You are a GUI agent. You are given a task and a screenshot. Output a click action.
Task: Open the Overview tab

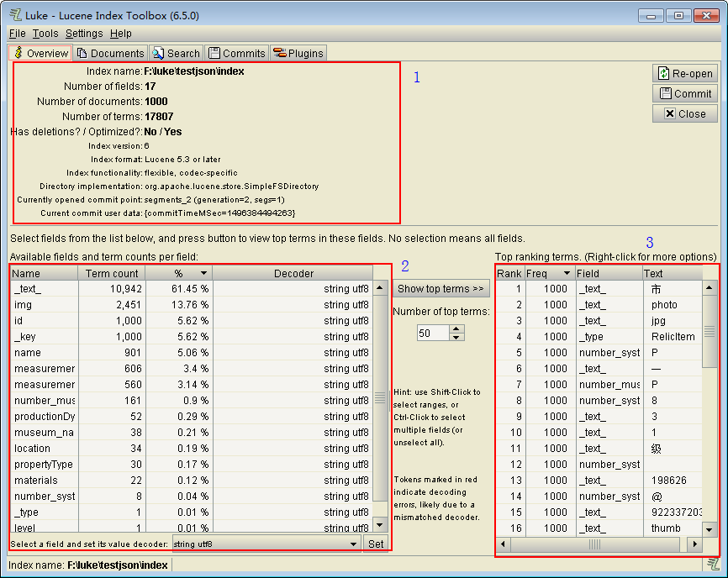40,53
